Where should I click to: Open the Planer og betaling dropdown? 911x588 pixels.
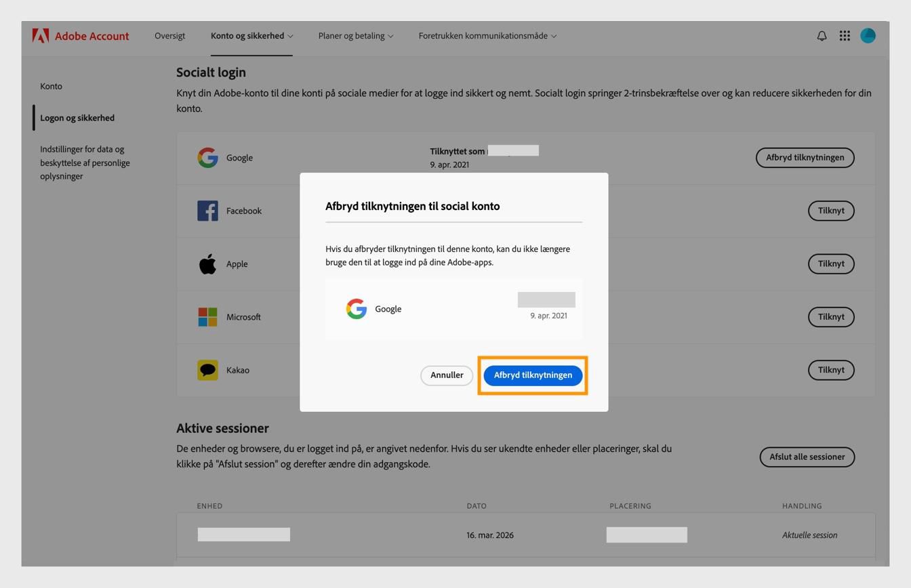(x=355, y=35)
